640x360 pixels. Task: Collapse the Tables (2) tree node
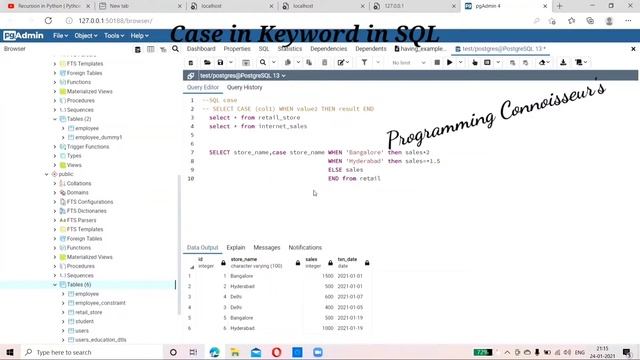coord(55,119)
